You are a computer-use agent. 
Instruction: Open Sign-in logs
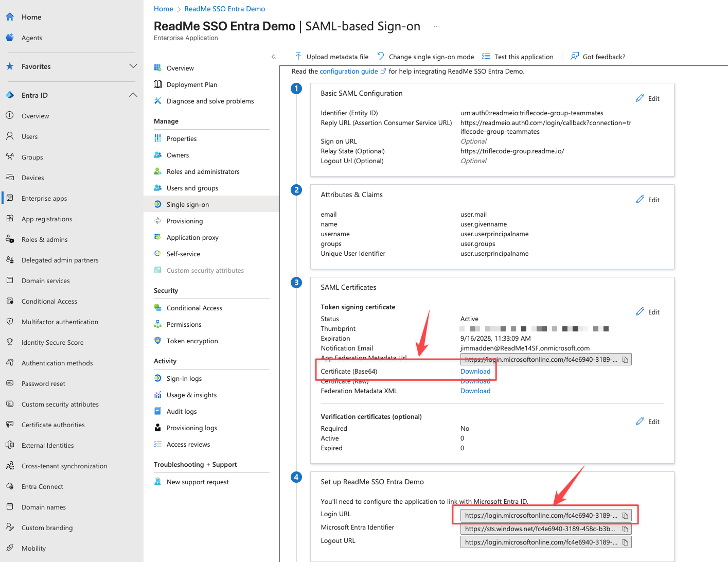(184, 378)
